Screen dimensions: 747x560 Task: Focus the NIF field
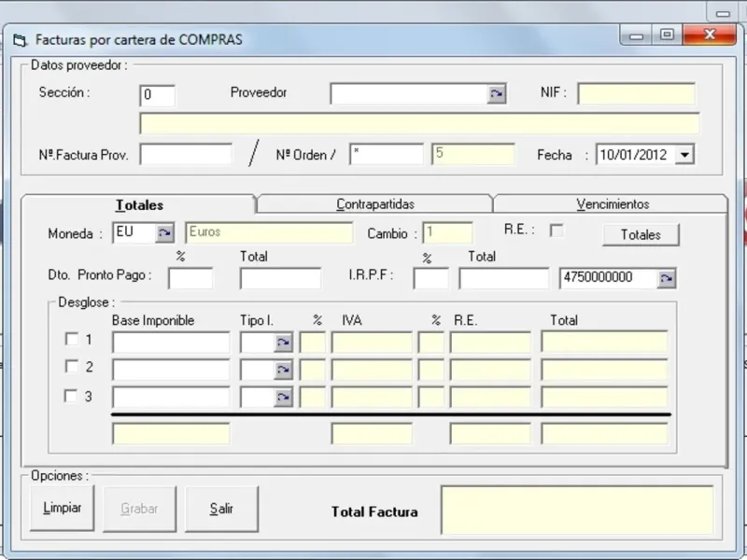coord(636,94)
